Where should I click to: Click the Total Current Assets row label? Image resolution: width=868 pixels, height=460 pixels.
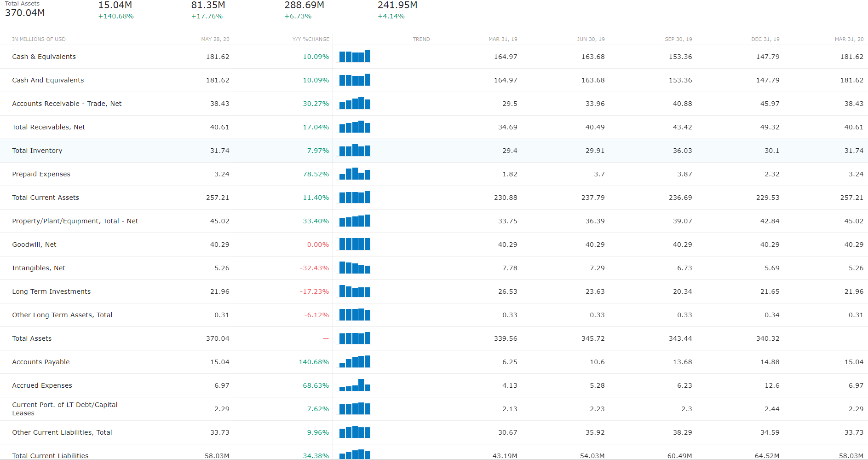[46, 198]
